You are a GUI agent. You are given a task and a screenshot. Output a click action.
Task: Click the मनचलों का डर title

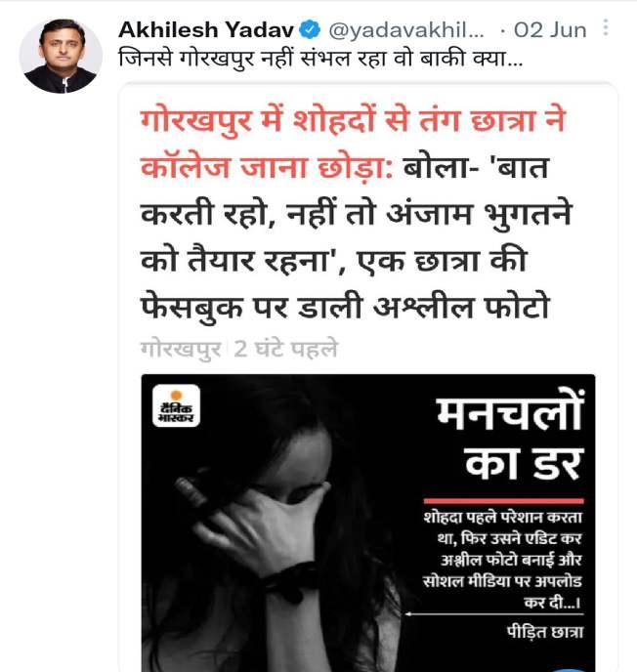click(x=509, y=438)
